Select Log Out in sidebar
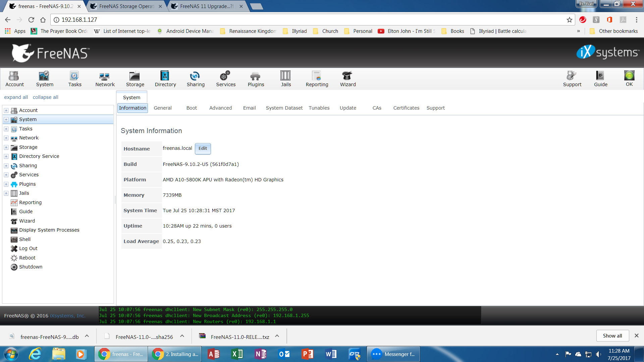Viewport: 644px width, 362px height. 28,248
